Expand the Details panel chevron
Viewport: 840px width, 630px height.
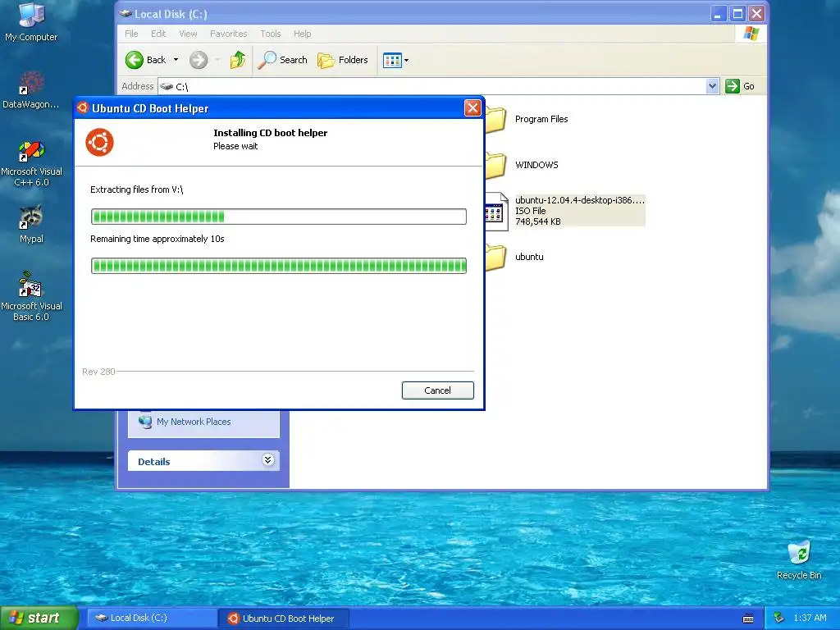(x=268, y=459)
